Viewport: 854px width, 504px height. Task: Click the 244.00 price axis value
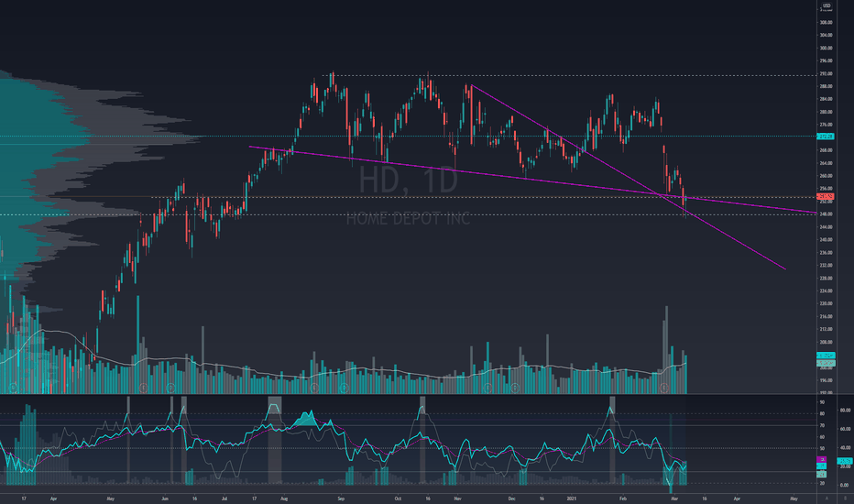click(x=826, y=226)
